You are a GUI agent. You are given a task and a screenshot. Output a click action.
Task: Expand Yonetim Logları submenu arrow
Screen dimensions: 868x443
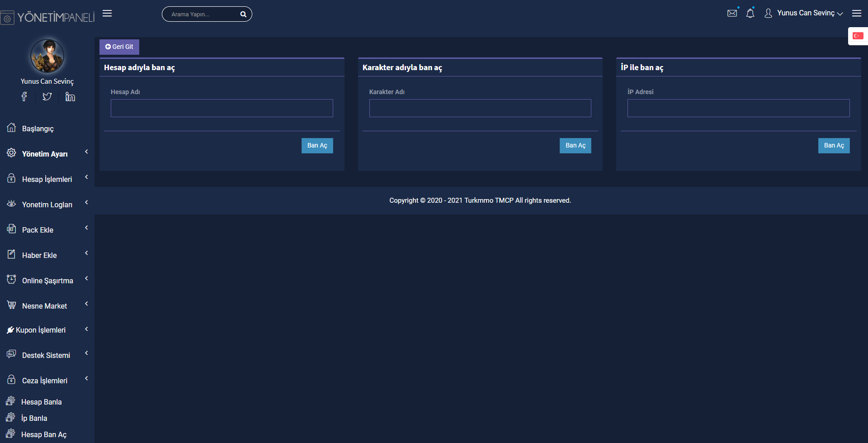coord(86,202)
